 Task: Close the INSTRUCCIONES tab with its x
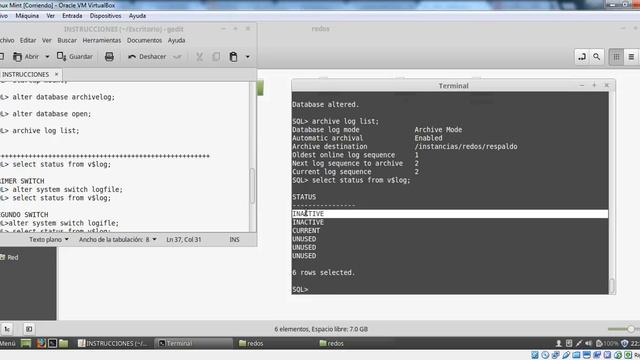point(56,74)
